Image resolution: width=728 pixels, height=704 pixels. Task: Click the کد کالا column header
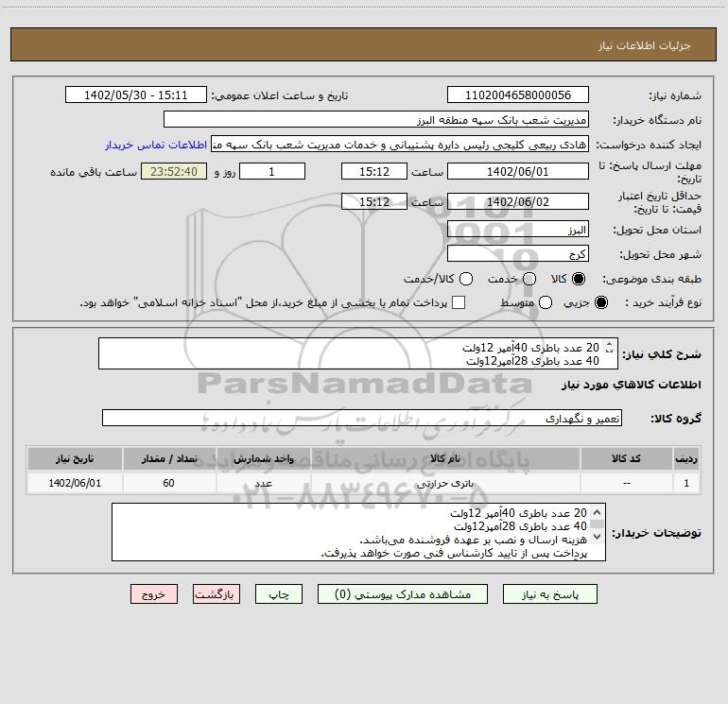[x=626, y=458]
